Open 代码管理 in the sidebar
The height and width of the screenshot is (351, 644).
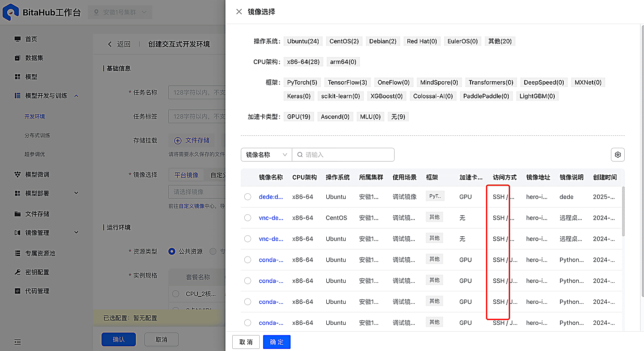click(x=37, y=291)
